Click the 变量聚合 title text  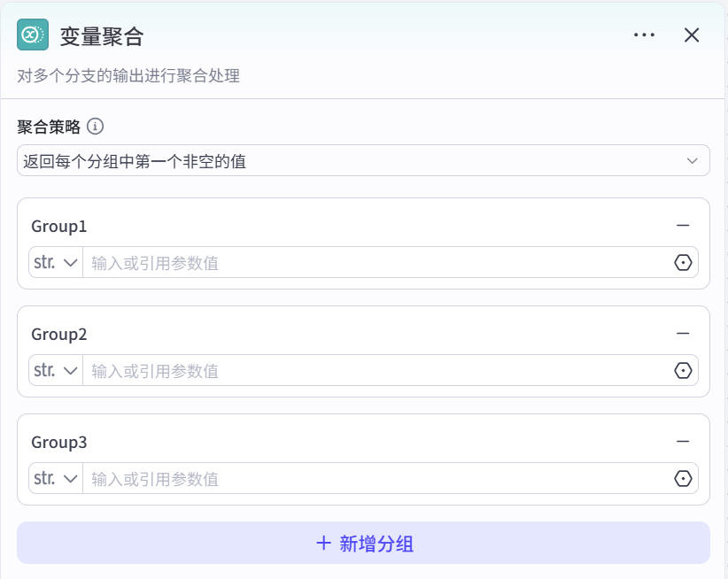click(x=102, y=36)
